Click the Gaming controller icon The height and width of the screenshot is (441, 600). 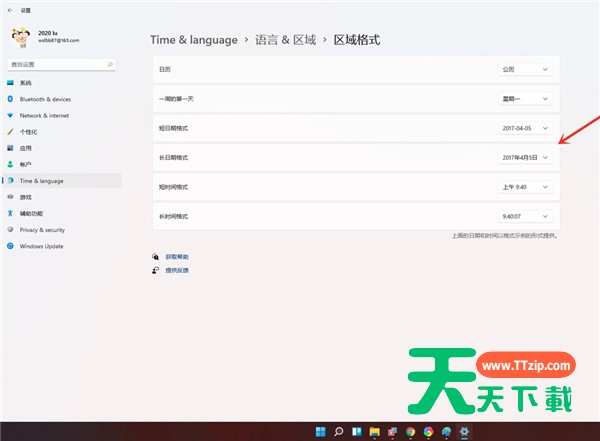point(10,197)
